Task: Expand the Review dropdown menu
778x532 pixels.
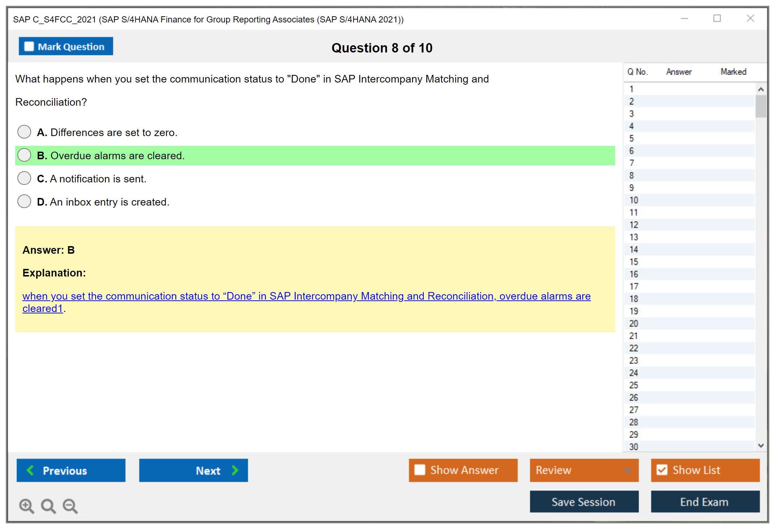Action: [628, 470]
